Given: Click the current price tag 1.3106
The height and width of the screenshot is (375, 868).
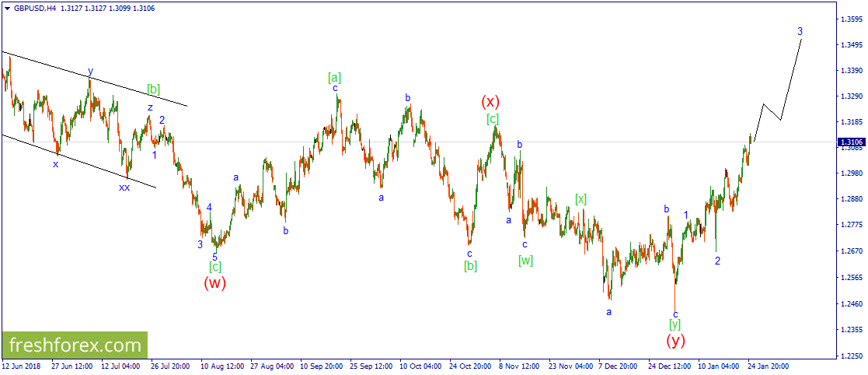Looking at the screenshot, I should 852,142.
